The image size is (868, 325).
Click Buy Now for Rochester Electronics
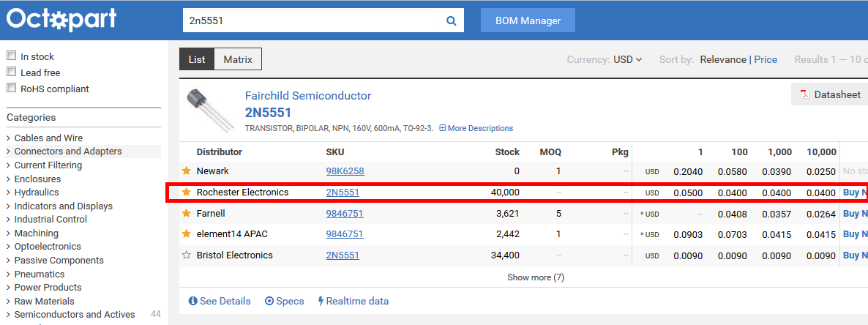pos(856,193)
